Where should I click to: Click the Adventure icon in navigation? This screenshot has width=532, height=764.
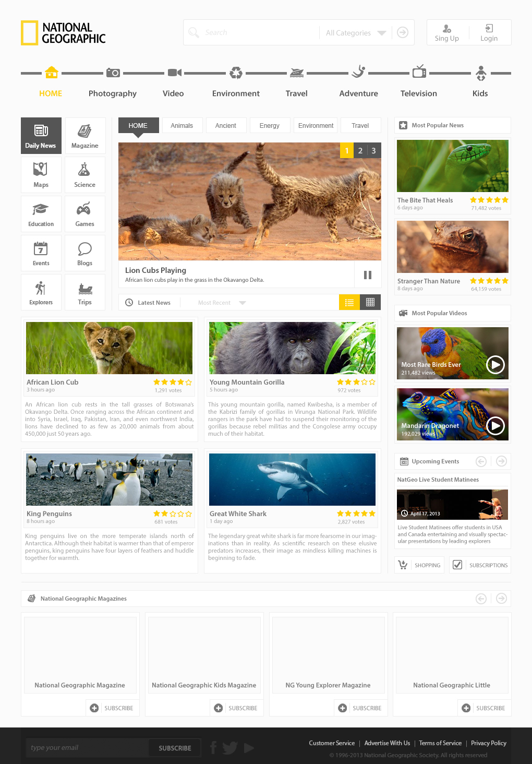pyautogui.click(x=358, y=71)
